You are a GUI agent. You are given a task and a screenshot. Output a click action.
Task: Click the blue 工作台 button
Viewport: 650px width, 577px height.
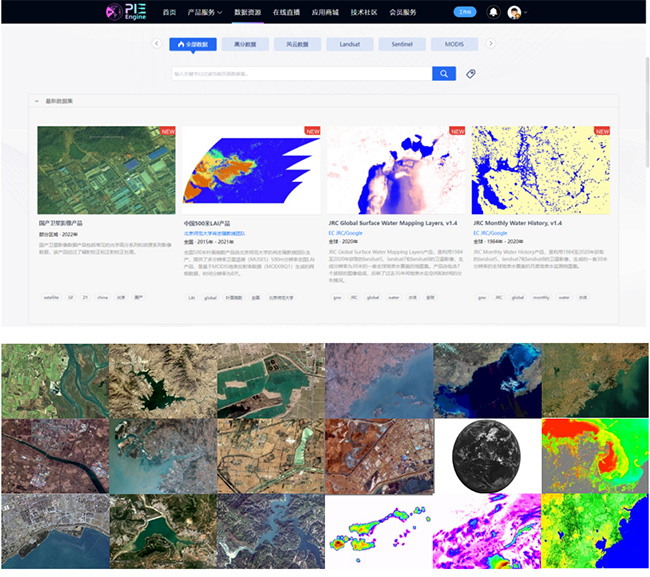[465, 12]
